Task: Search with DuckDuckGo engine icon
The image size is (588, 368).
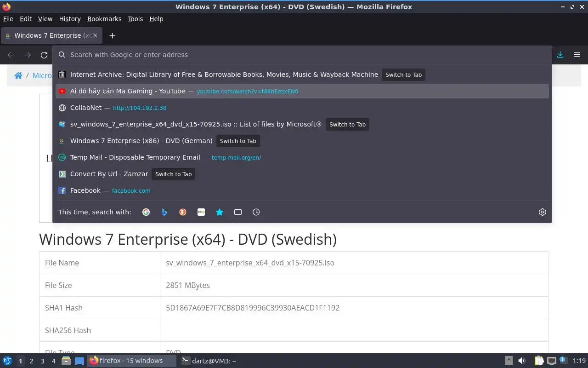Action: click(x=183, y=212)
